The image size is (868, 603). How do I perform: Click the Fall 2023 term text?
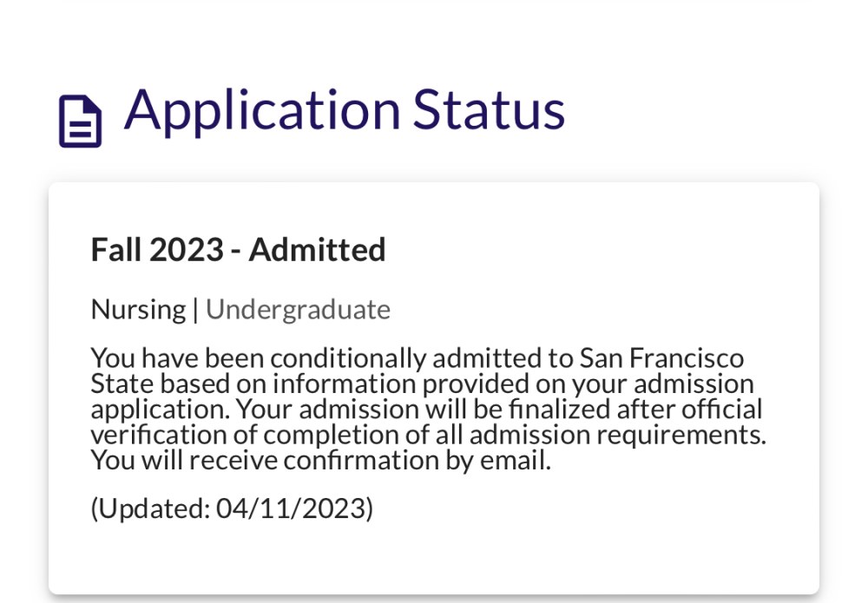tap(157, 250)
